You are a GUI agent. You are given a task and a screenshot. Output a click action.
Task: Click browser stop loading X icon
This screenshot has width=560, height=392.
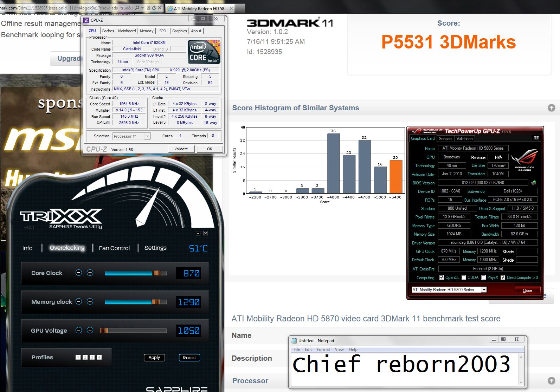pos(160,7)
